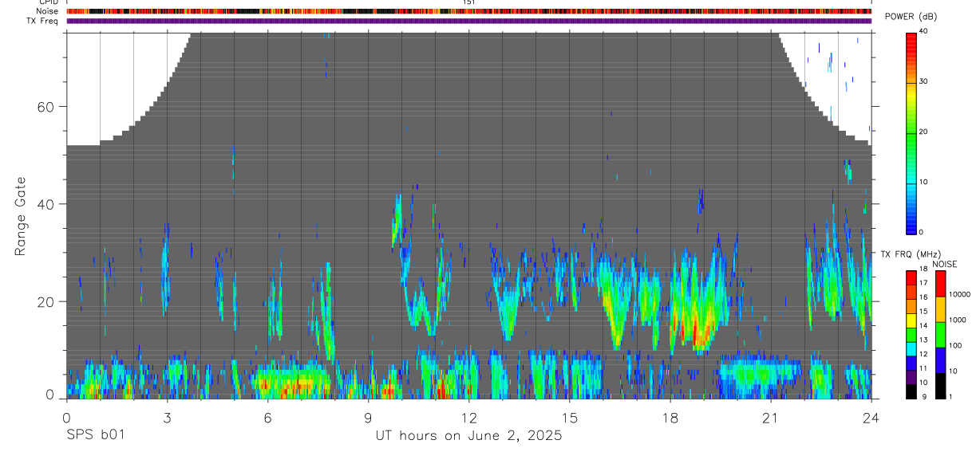Click the cyan segment of TX FRQ colorbar
Viewport: 980px width, 452px height.
pos(911,349)
